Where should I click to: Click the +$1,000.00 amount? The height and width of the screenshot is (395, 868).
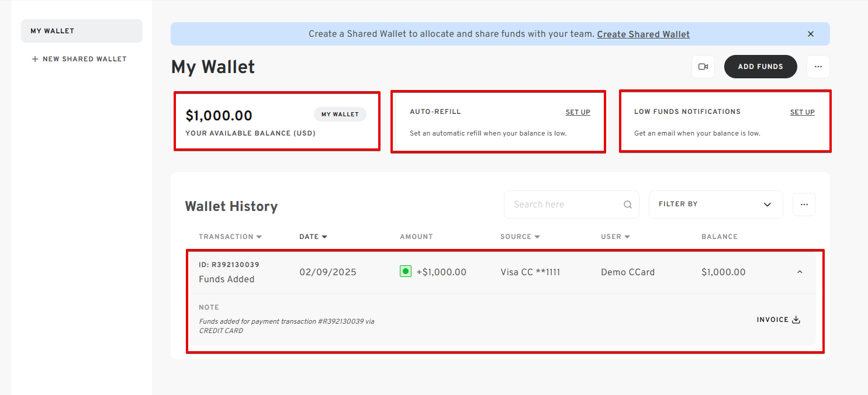(441, 272)
